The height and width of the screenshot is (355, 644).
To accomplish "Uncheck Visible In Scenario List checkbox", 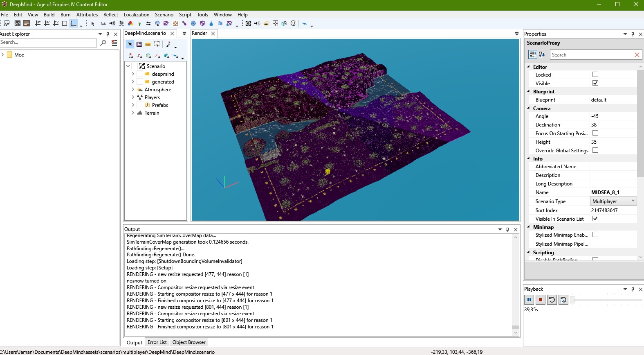I will [595, 219].
